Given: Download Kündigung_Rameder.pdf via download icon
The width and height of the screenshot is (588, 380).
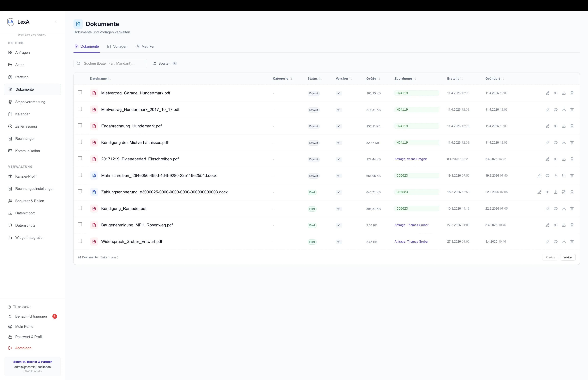Looking at the screenshot, I should pyautogui.click(x=563, y=209).
